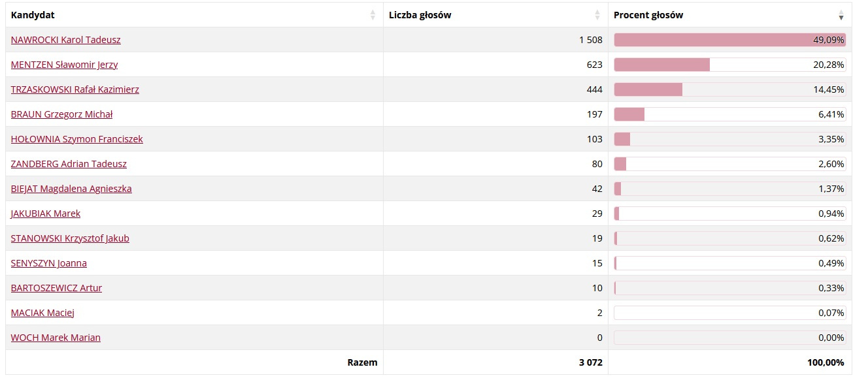Toggle sort arrow on Procent głosów
This screenshot has height=382, width=868.
841,15
